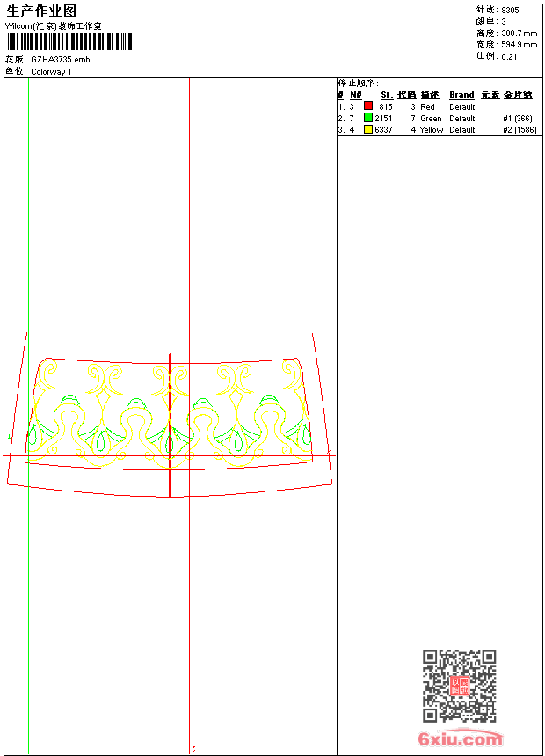
Task: Click the St. column header
Action: click(387, 95)
